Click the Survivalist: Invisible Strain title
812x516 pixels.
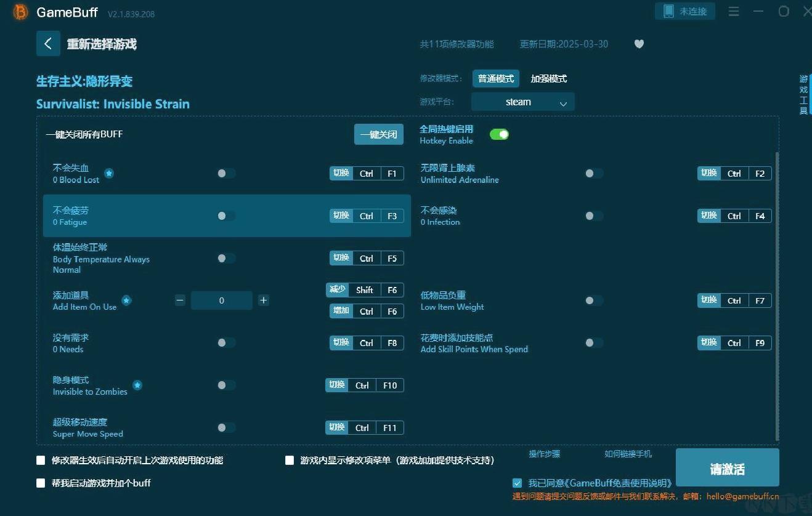pos(113,104)
